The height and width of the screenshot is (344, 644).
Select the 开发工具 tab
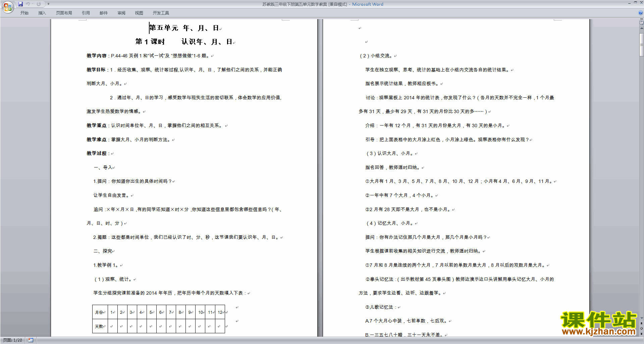point(161,13)
